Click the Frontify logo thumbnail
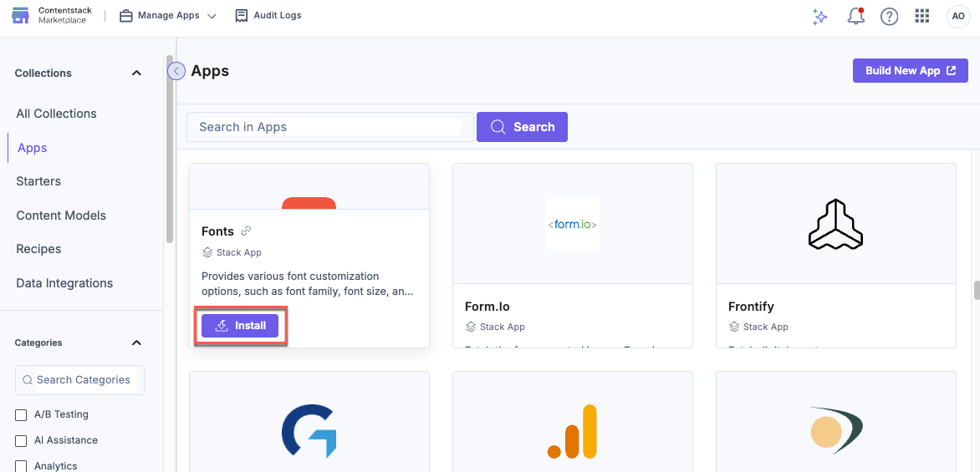Image resolution: width=980 pixels, height=472 pixels. pos(835,224)
